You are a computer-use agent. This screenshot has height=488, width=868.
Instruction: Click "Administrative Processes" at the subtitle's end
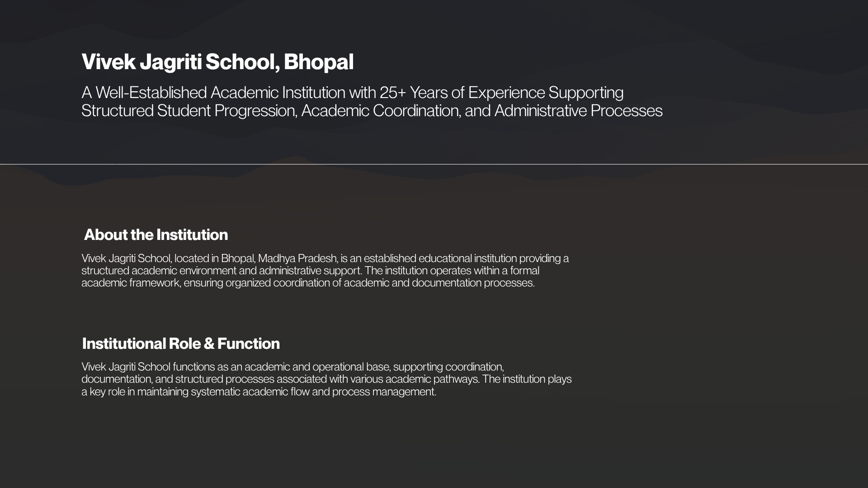(578, 111)
